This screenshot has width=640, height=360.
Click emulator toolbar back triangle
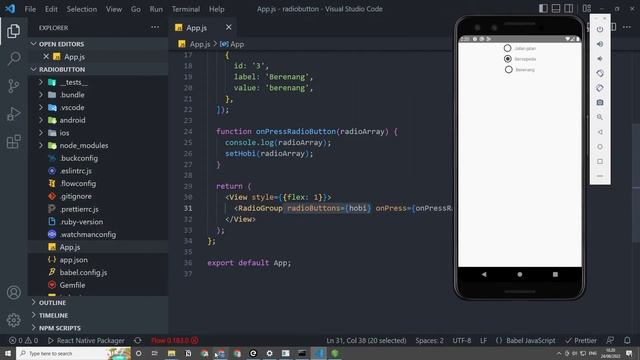click(600, 132)
